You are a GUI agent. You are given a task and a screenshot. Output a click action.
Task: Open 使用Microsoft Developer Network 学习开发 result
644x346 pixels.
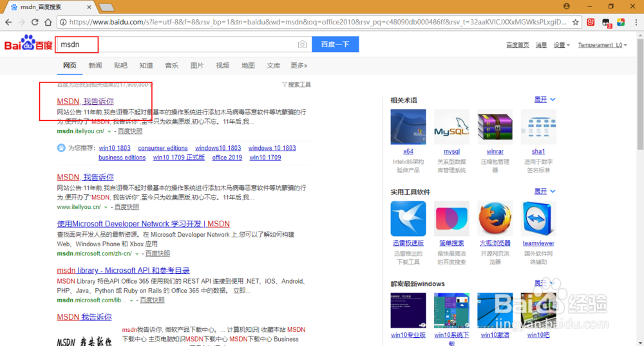click(144, 224)
